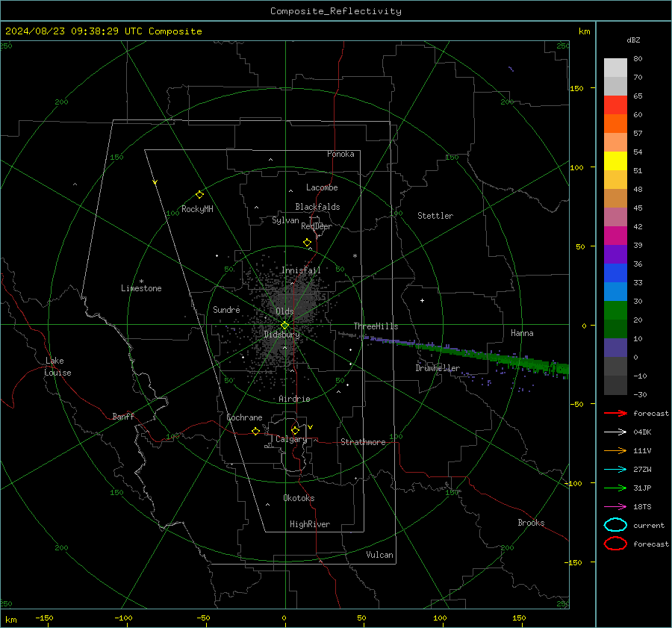The height and width of the screenshot is (628, 672).
Task: Click the Airdrie label
Action: click(294, 399)
